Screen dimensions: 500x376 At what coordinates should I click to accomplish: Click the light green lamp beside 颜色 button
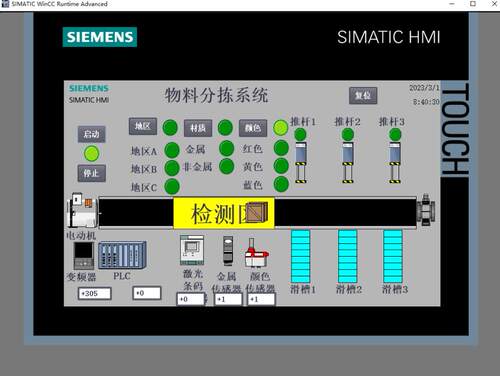(281, 128)
